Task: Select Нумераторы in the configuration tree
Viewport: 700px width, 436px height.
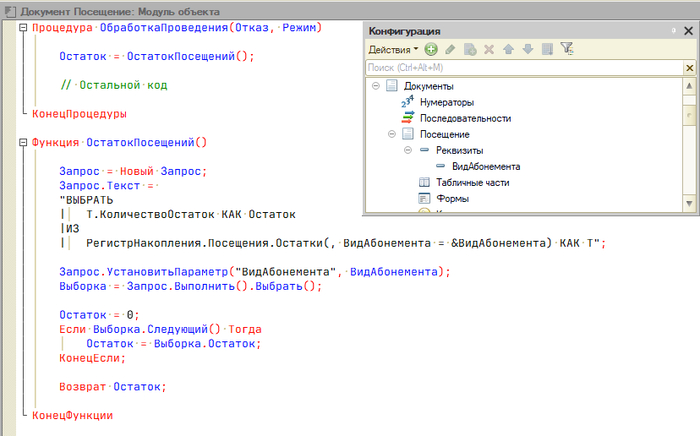Action: coord(447,102)
